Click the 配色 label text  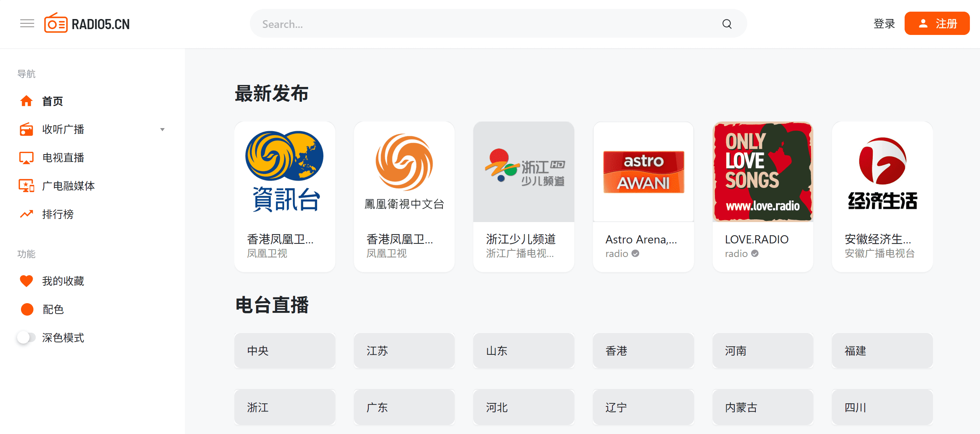53,309
